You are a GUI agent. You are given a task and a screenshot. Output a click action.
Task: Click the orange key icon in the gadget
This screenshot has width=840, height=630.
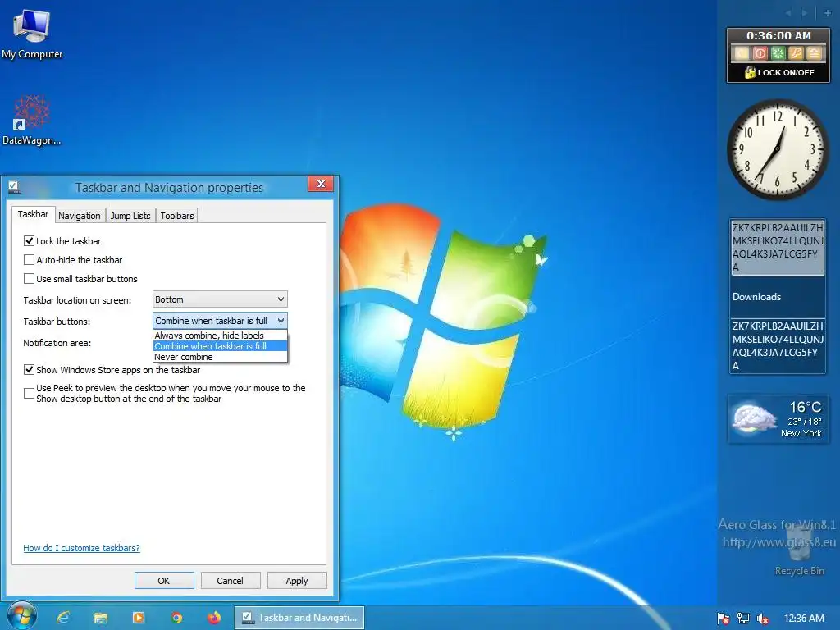[796, 53]
